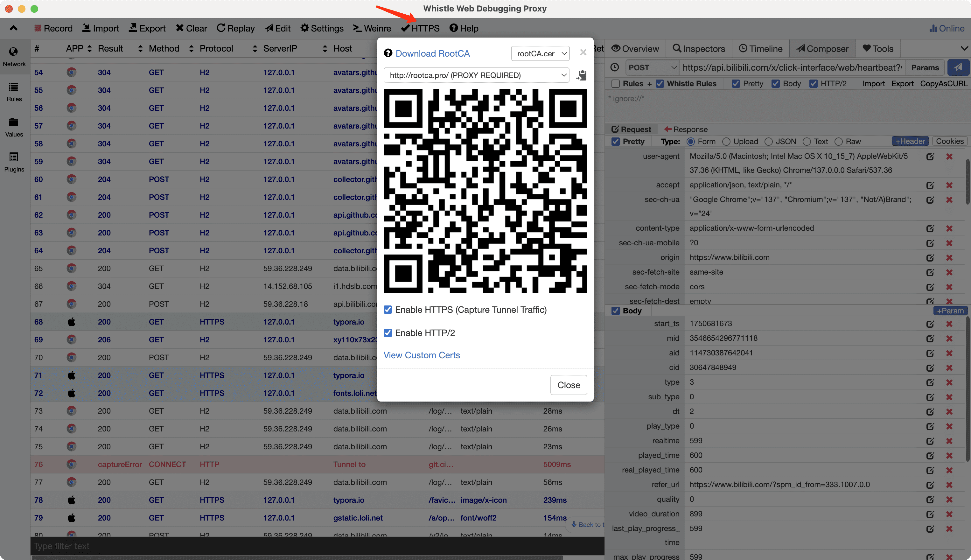Toggle the Whistle Rules checkbox

660,84
